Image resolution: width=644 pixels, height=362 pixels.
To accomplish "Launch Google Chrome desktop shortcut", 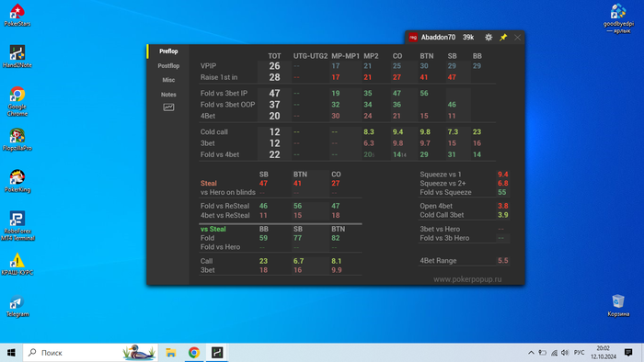I will click(x=17, y=101).
